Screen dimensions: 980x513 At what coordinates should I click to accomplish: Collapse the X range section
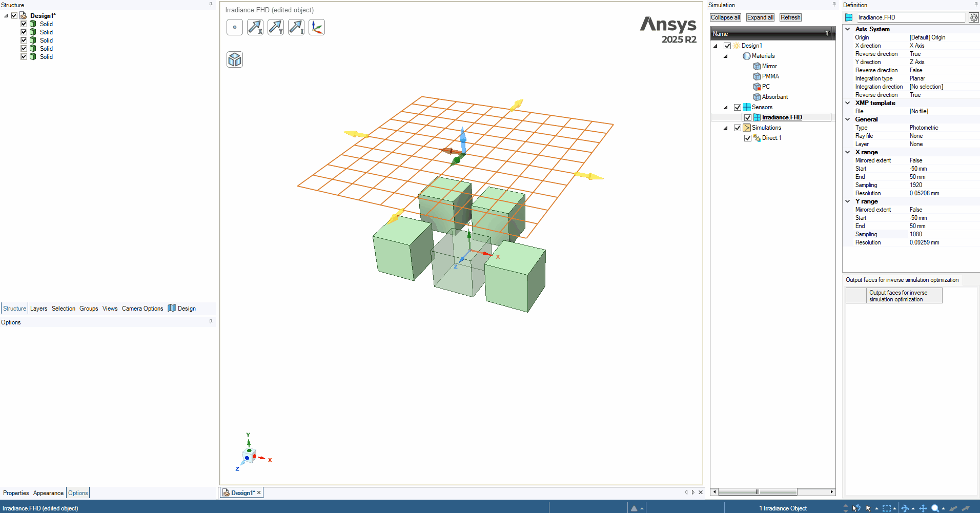coord(848,152)
